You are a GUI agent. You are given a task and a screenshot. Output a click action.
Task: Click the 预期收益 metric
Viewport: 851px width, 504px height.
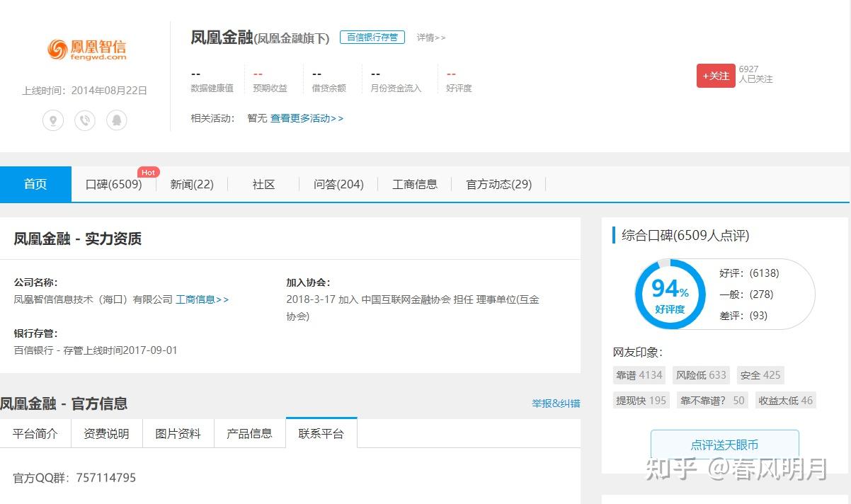click(x=270, y=81)
